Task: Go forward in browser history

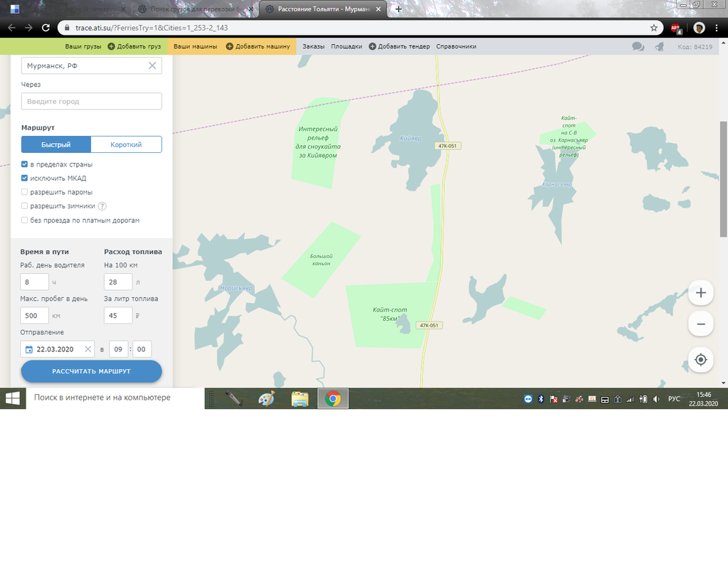Action: pos(28,28)
